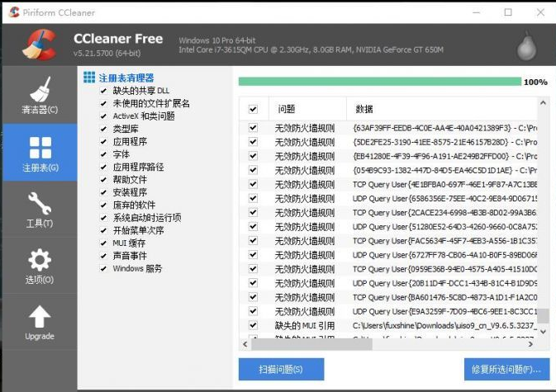Select UDP Query User{6727FF78 entry

[x=444, y=255]
